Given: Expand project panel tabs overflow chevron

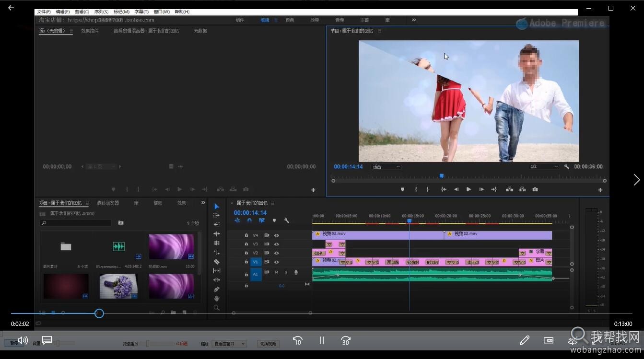Looking at the screenshot, I should 203,203.
